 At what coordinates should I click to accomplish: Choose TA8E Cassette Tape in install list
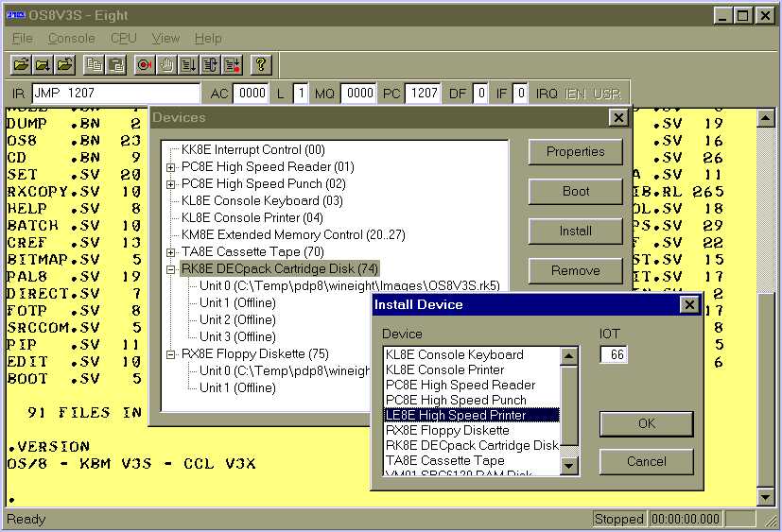tap(471, 460)
